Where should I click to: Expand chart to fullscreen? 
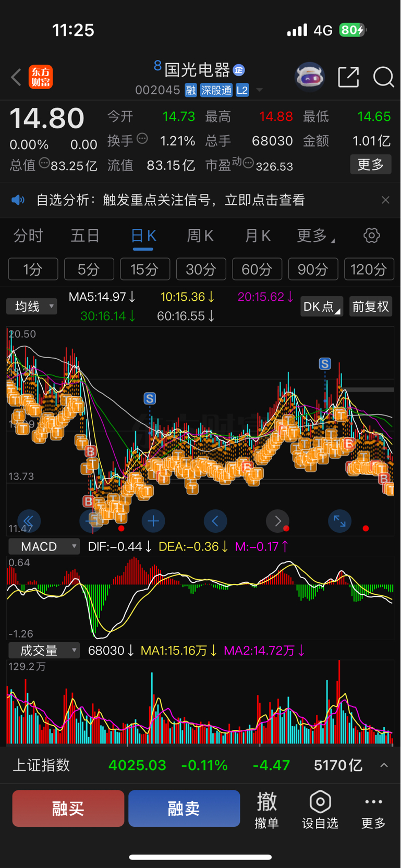point(339,521)
